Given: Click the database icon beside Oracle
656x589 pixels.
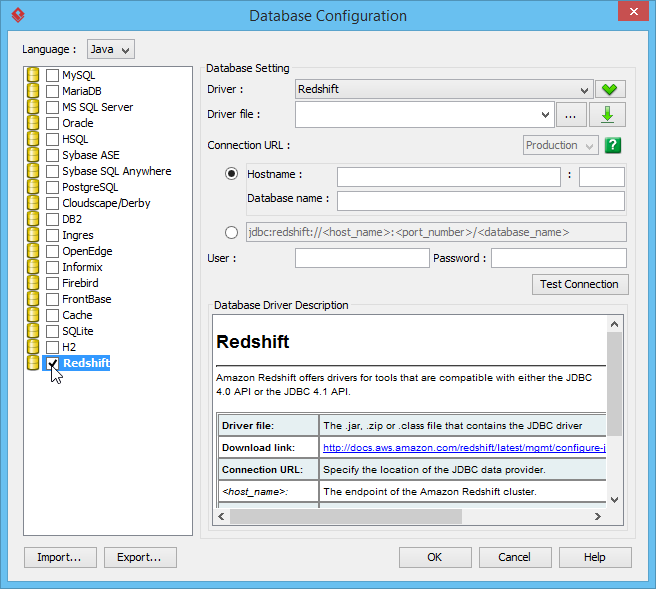Looking at the screenshot, I should [33, 123].
